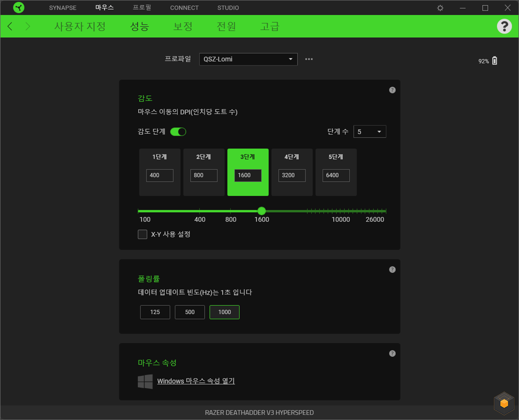Open Windows 마우스 속성 열기 link
This screenshot has width=519, height=420.
point(196,381)
